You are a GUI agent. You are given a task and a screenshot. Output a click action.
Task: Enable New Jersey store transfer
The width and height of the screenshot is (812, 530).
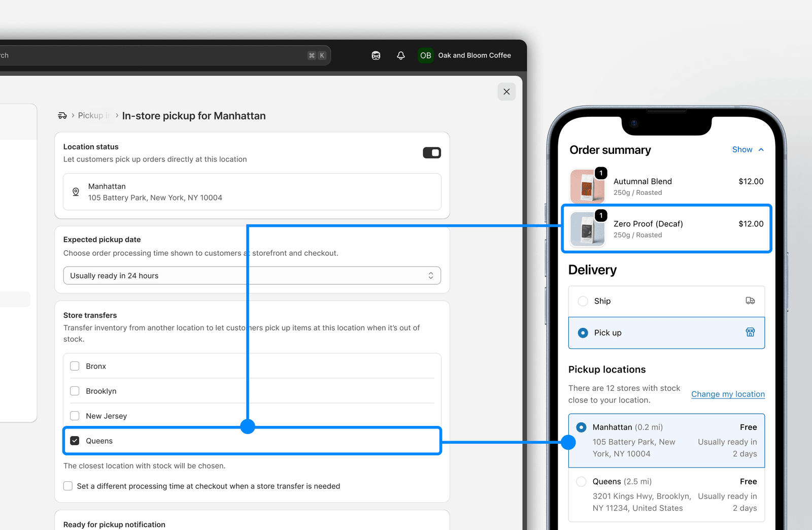75,416
